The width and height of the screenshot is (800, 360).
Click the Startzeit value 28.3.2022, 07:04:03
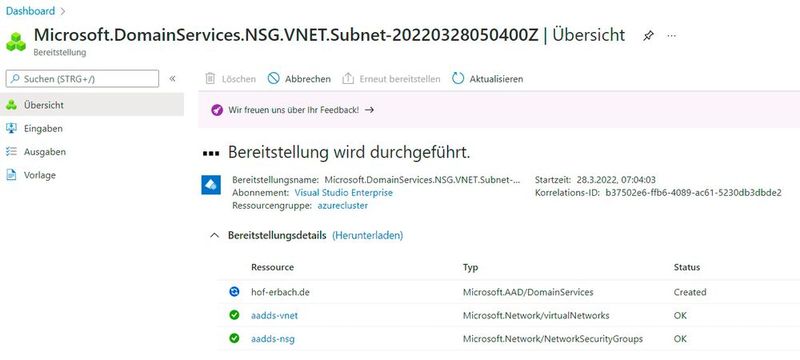pos(616,179)
